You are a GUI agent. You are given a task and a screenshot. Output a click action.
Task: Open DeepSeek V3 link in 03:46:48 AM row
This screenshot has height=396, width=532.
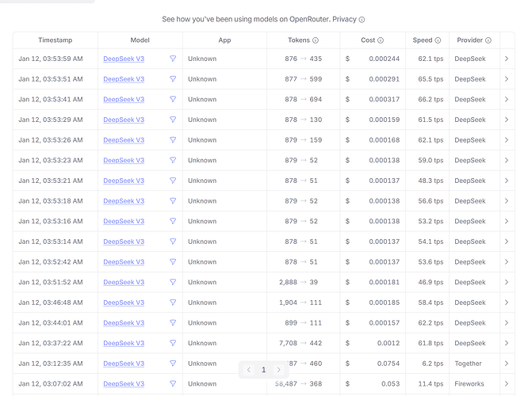[124, 303]
